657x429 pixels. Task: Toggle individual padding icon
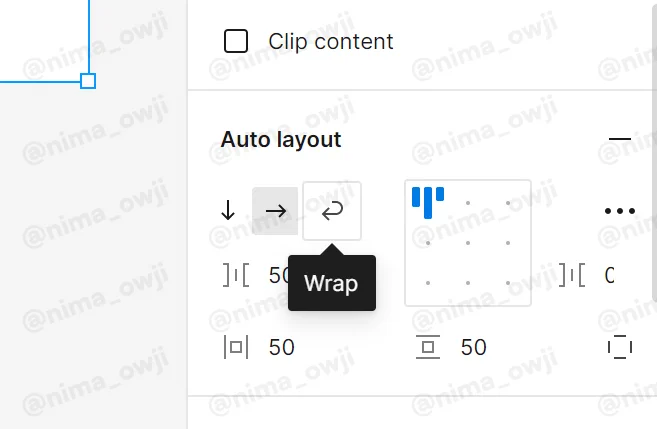[x=620, y=347]
